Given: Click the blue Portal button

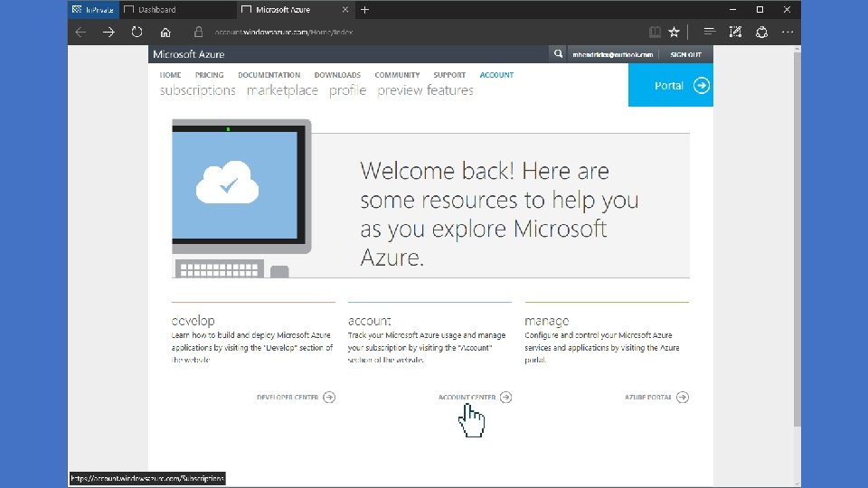Looking at the screenshot, I should (x=670, y=85).
